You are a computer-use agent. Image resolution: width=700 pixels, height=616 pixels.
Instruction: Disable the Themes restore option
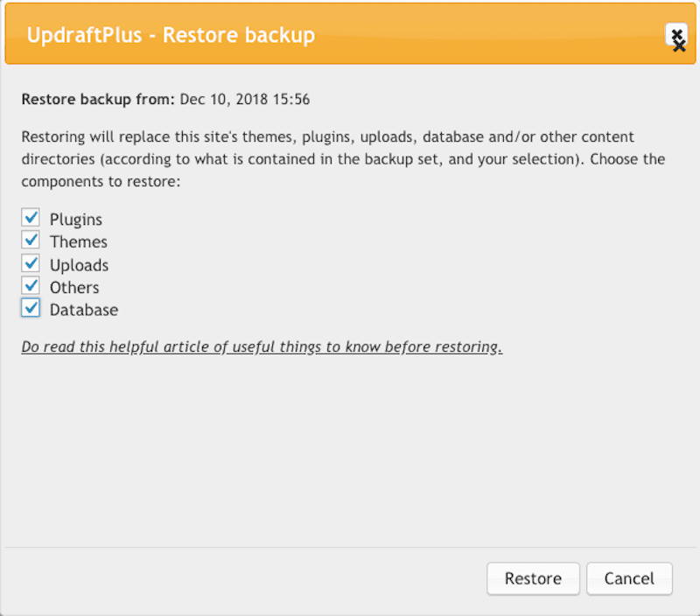pyautogui.click(x=31, y=240)
